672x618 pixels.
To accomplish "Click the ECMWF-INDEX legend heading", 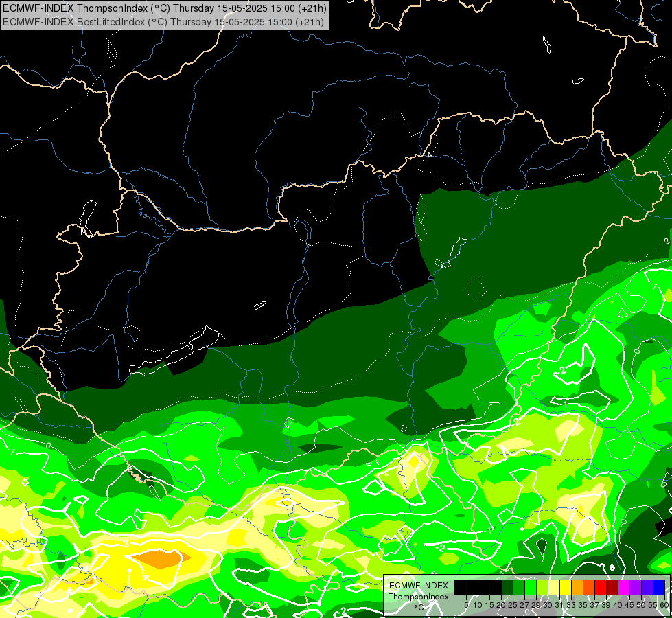I will click(x=419, y=586).
